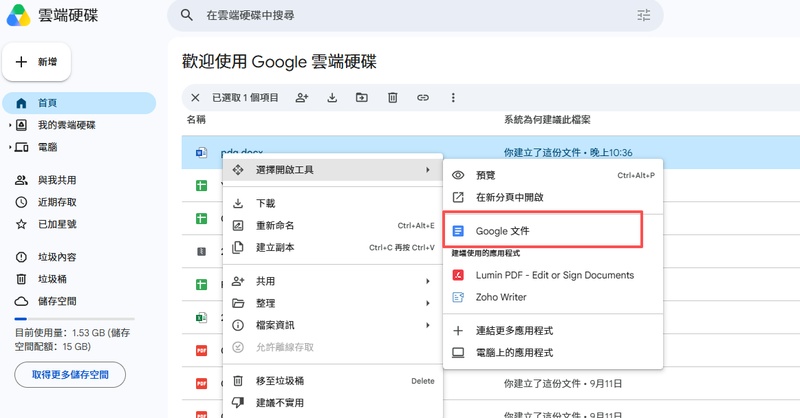Click the Word file icon of selected row
The width and height of the screenshot is (800, 418).
202,152
